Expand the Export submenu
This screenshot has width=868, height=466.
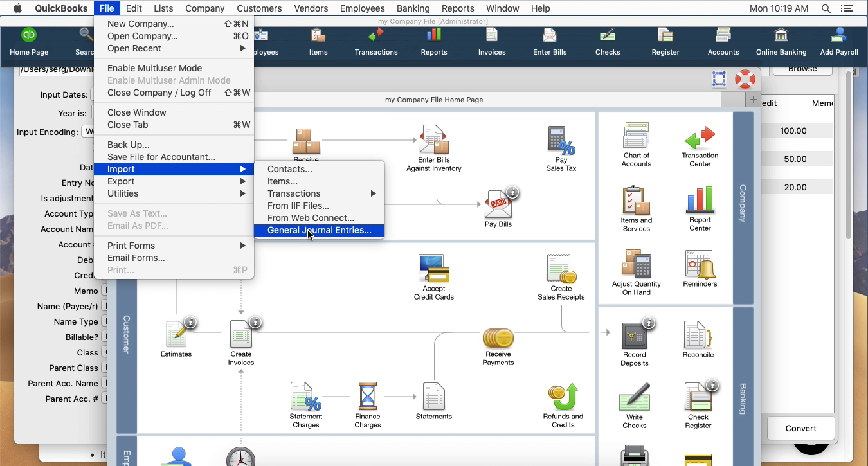click(174, 181)
